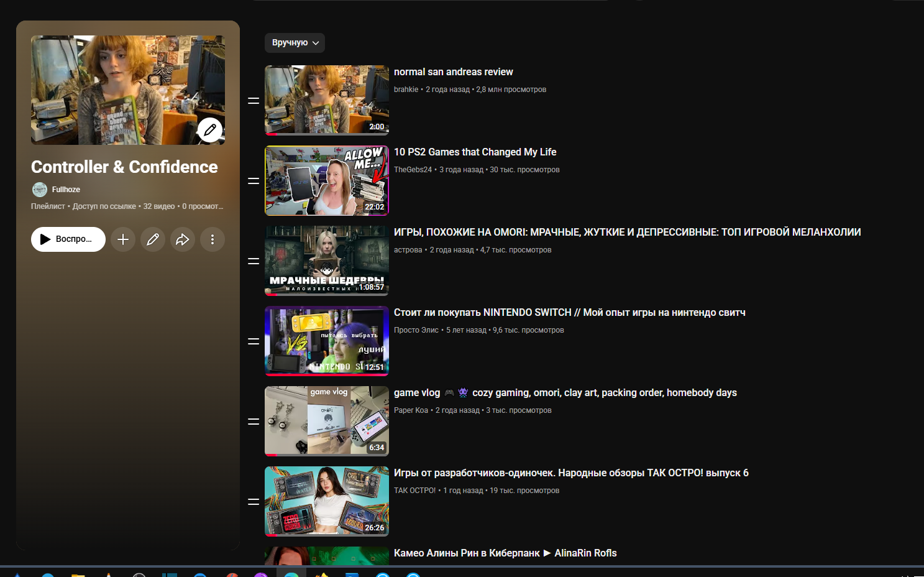Click "9,6 тыс. просмотров" under Nintendo Switch video

[x=528, y=330]
